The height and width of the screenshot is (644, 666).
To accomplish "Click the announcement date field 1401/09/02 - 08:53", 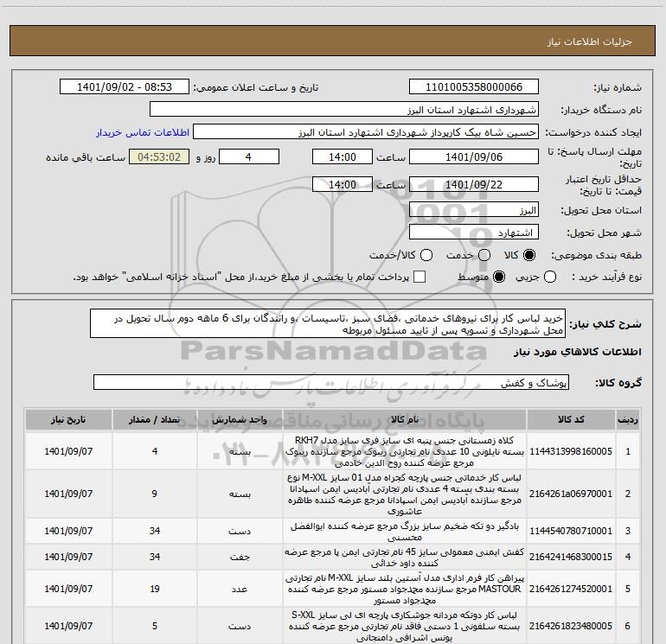I will click(x=125, y=87).
